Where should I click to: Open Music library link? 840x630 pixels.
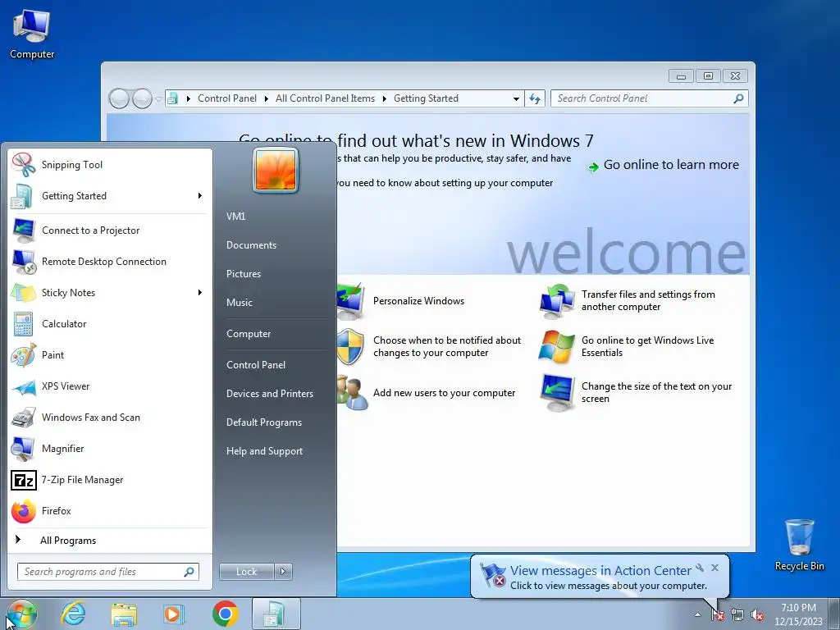[240, 303]
